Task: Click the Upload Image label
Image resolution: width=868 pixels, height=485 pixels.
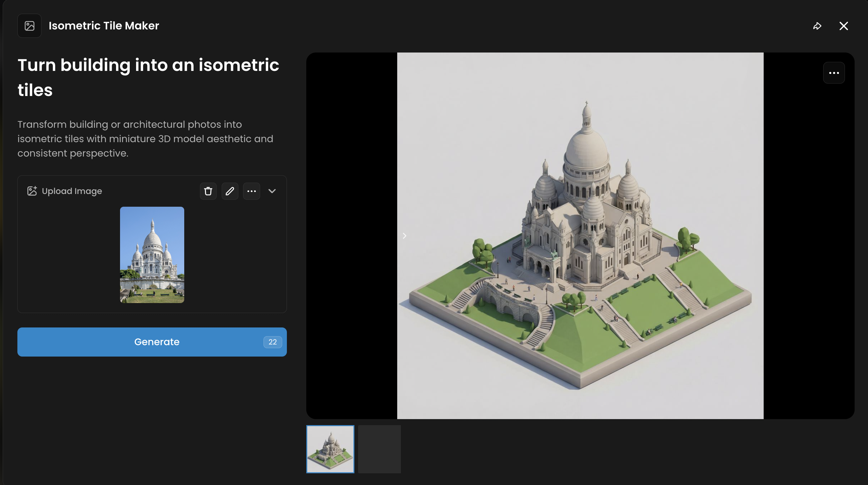Action: point(72,191)
